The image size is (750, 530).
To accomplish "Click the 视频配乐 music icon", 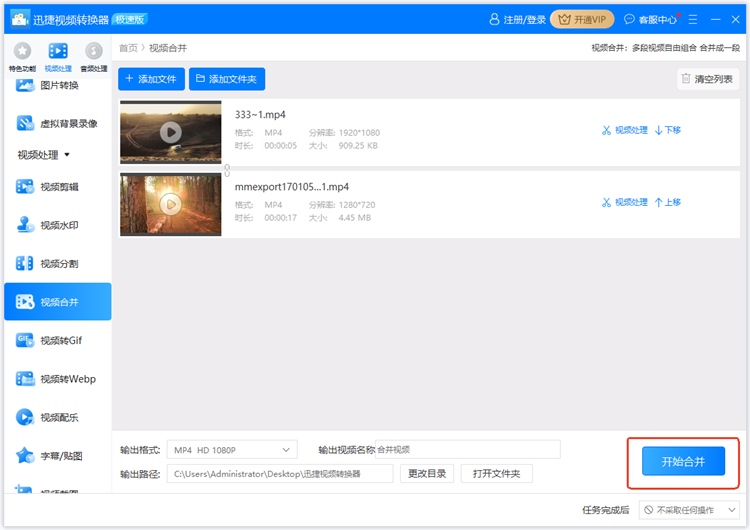I will click(25, 417).
